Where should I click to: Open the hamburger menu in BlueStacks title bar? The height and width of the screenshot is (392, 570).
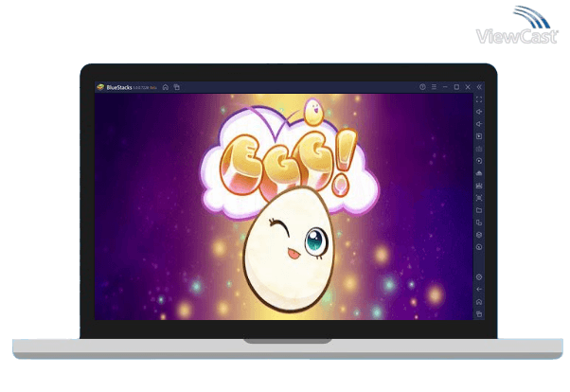click(434, 87)
